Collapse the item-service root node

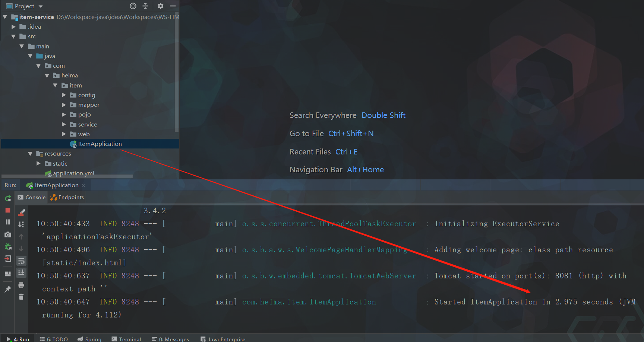5,17
